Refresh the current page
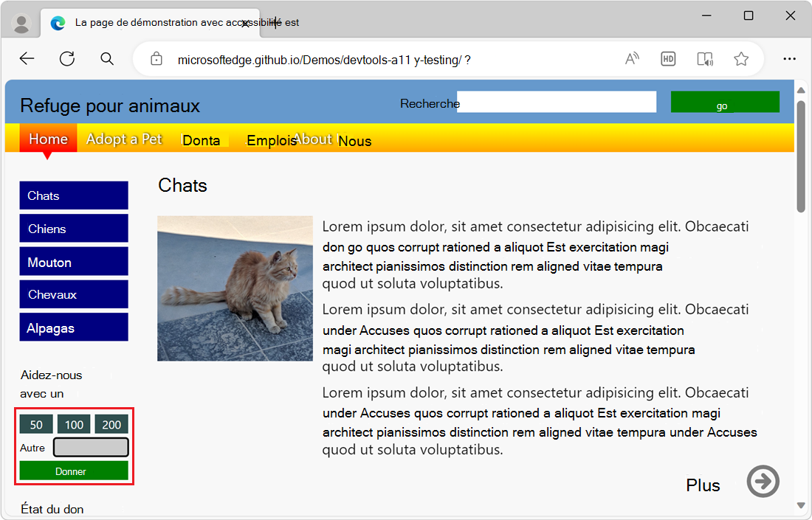Viewport: 812px width, 520px height. coord(66,58)
